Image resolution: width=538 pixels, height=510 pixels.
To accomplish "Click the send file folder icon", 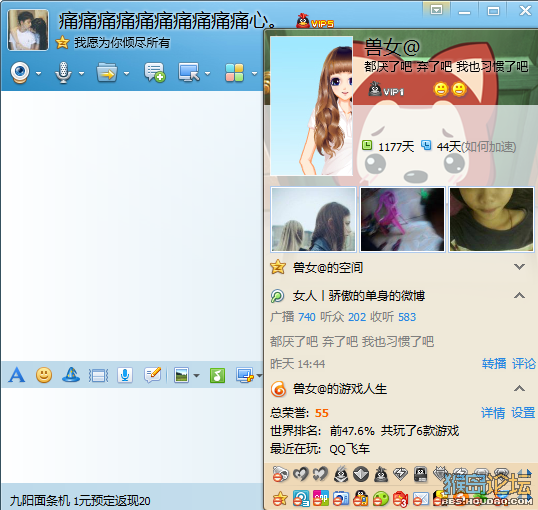I will (107, 72).
